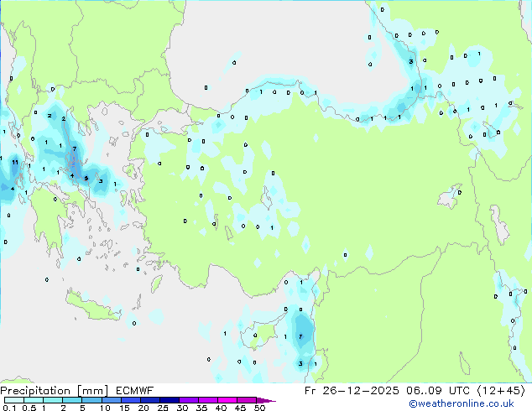The image size is (532, 411).
Task: Select the 1–2 mm legend color box
Action: tap(53, 400)
